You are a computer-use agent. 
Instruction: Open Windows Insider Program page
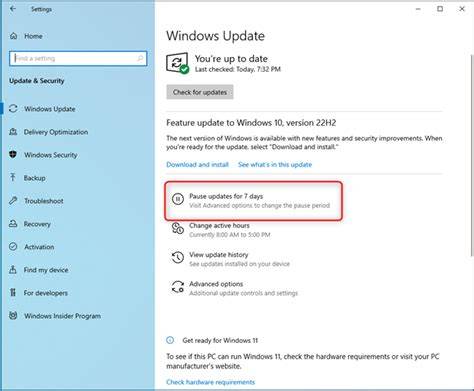tap(62, 316)
